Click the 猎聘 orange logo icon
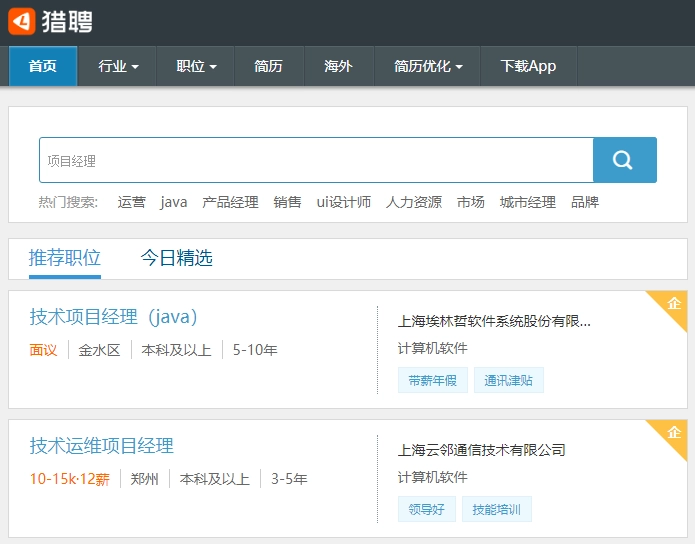This screenshot has width=695, height=544. (x=21, y=21)
